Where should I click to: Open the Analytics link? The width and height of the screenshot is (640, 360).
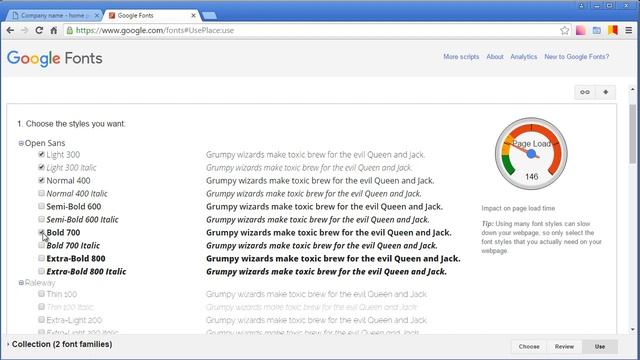pyautogui.click(x=524, y=57)
